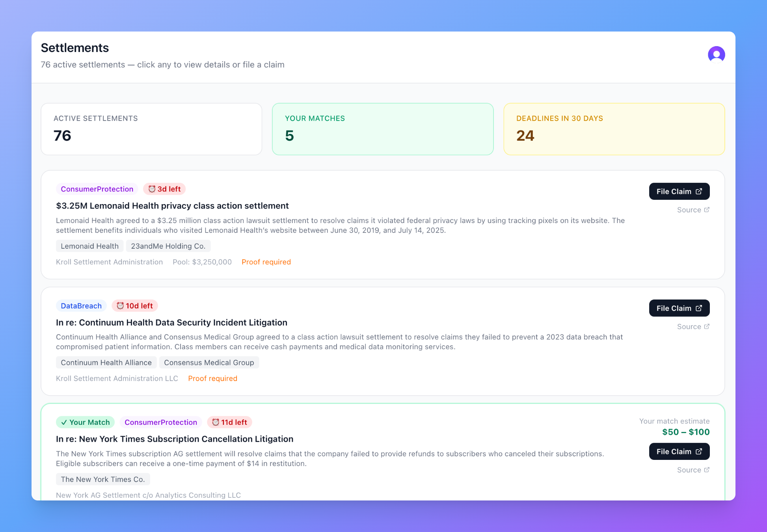767x532 pixels.
Task: Toggle the DataBreach category badge
Action: pos(81,305)
